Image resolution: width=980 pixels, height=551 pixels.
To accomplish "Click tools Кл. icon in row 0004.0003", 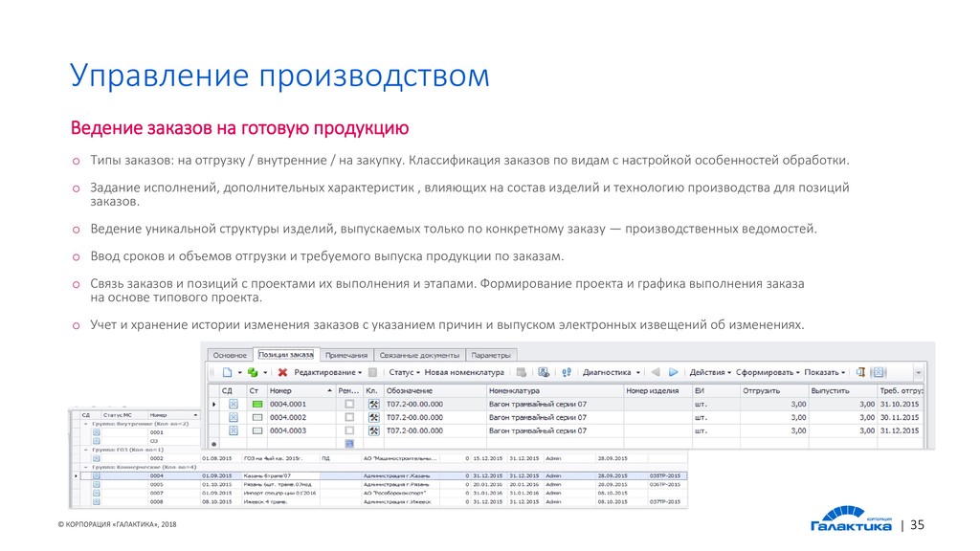I will [374, 430].
